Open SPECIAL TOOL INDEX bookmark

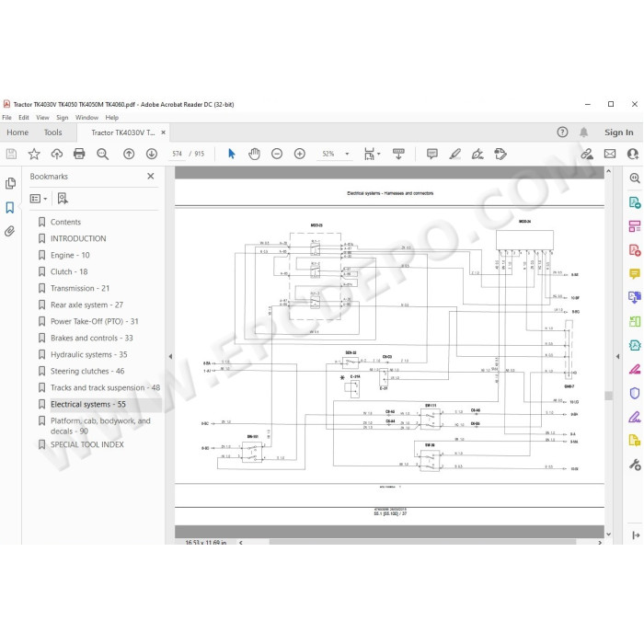tap(87, 444)
